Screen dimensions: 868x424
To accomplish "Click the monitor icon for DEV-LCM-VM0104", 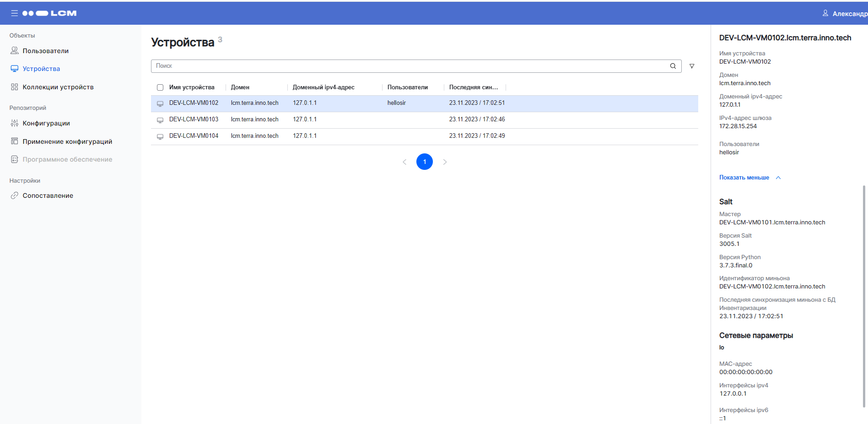I will pyautogui.click(x=160, y=136).
